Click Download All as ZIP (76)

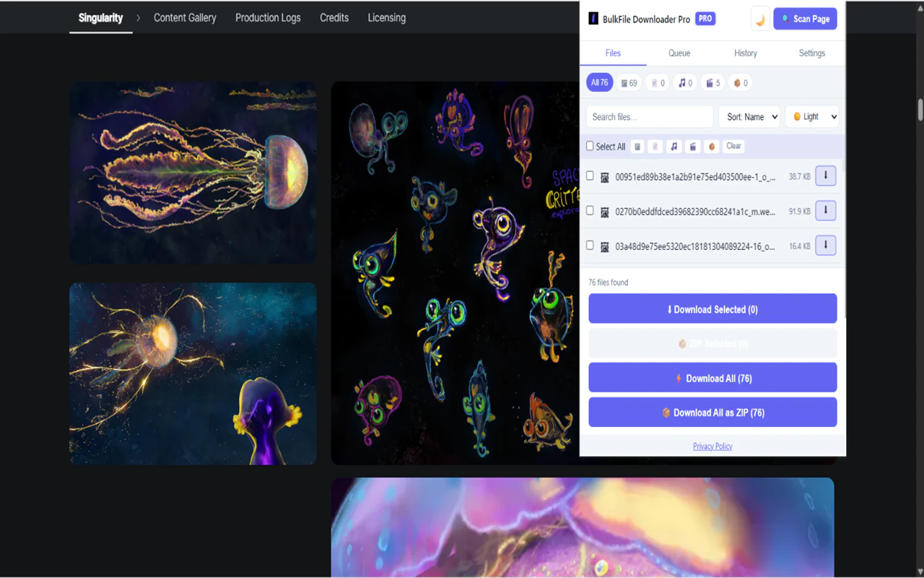tap(712, 413)
